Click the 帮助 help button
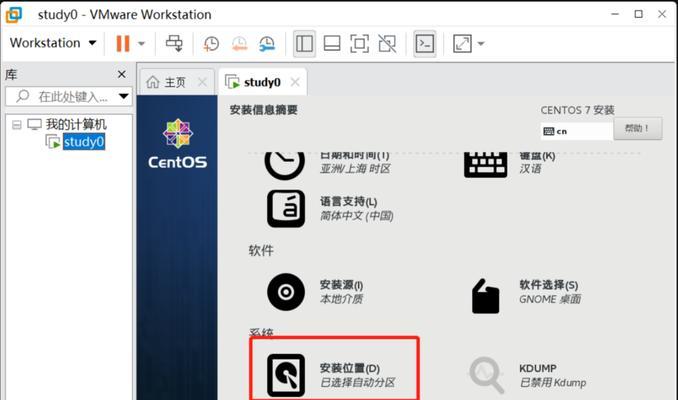678x400 pixels. 637,128
